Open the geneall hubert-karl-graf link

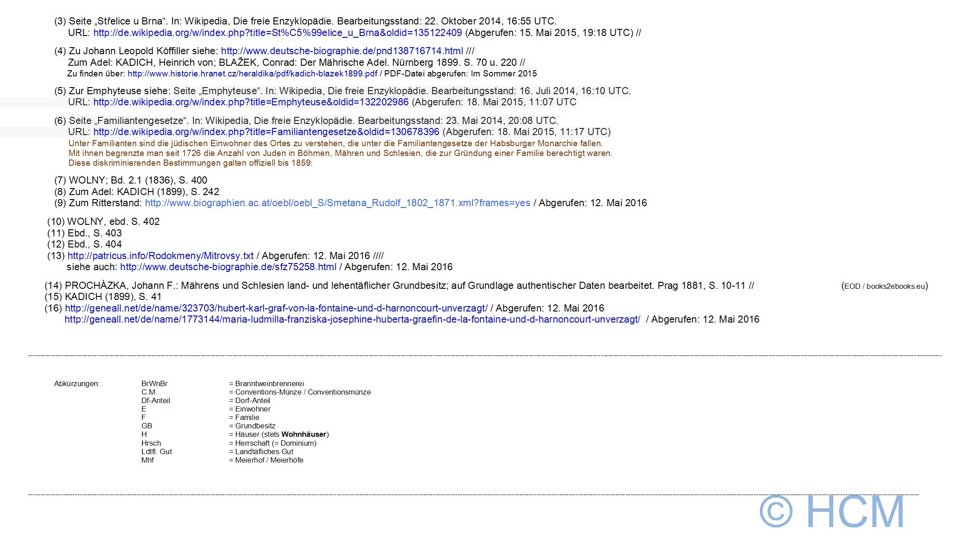pyautogui.click(x=276, y=308)
